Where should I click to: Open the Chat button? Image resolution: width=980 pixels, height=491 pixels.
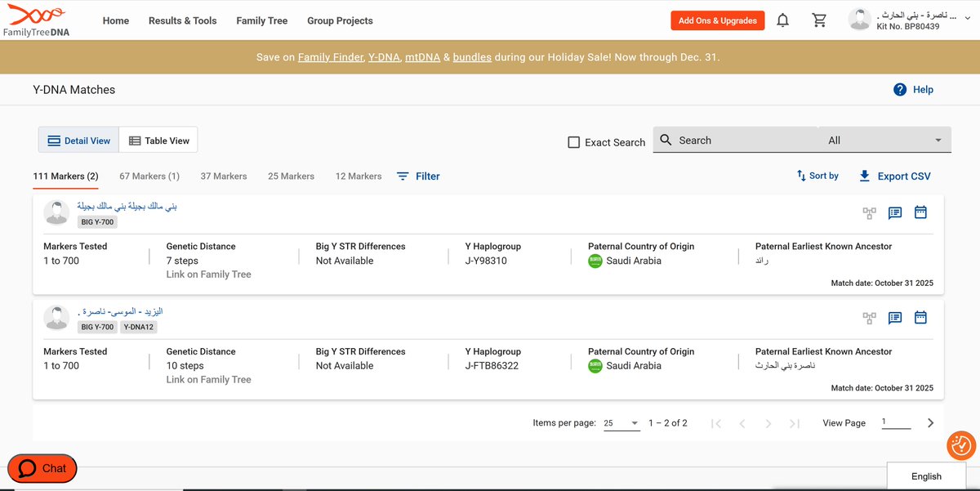click(42, 468)
